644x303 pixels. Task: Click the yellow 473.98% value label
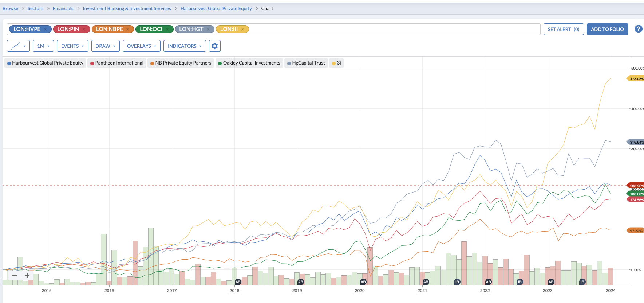(x=636, y=79)
